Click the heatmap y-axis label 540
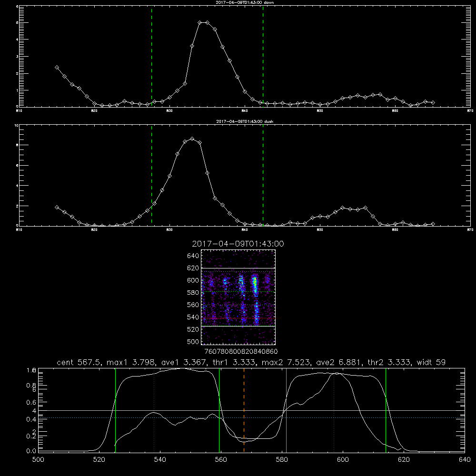476x476 pixels. coord(193,317)
